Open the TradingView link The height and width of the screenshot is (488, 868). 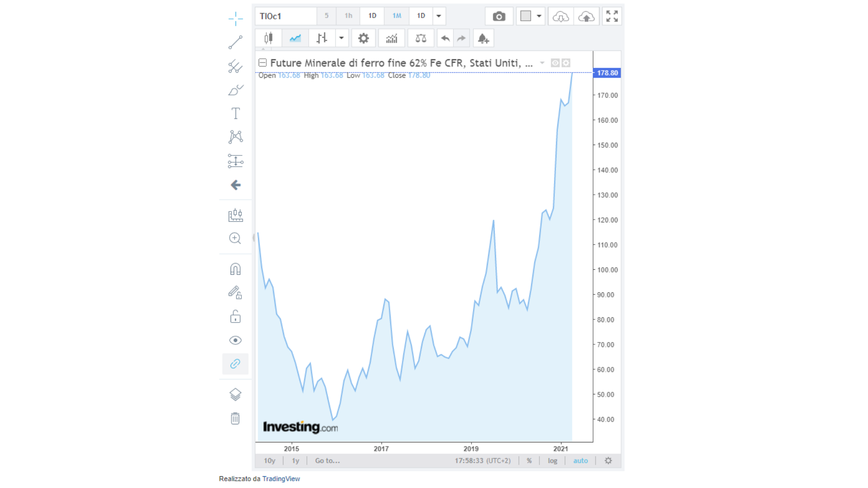281,479
